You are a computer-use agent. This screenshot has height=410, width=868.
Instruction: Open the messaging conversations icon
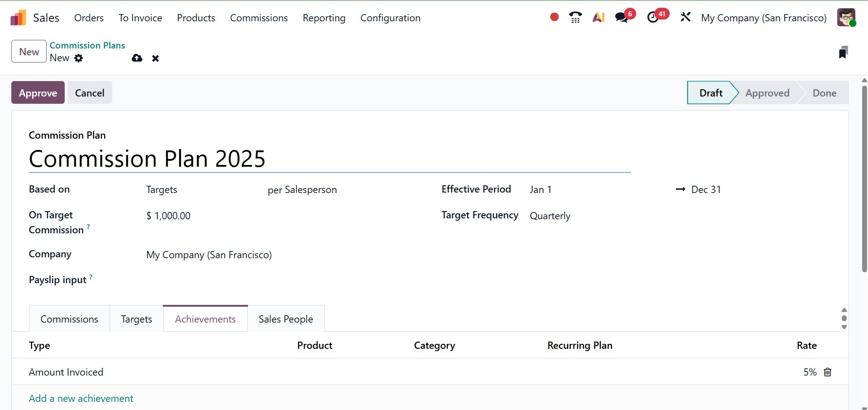coord(622,17)
